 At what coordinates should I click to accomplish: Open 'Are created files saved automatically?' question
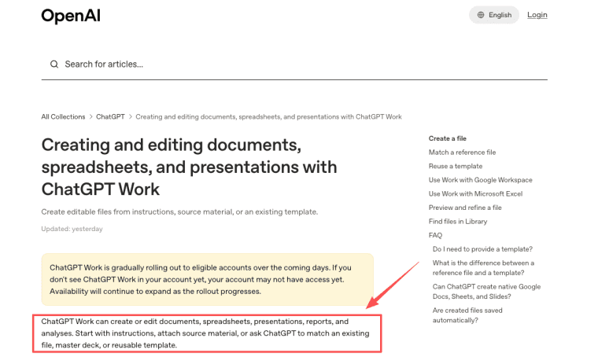(x=467, y=315)
